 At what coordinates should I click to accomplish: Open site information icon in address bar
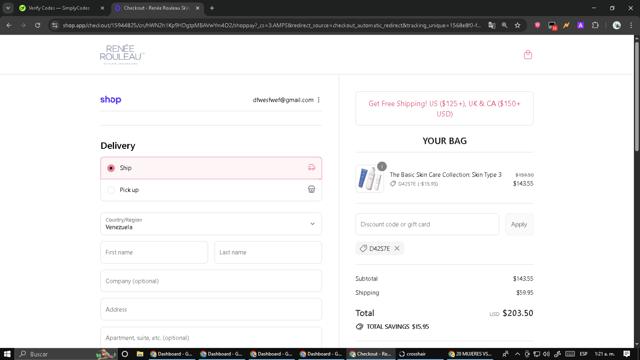(55, 25)
